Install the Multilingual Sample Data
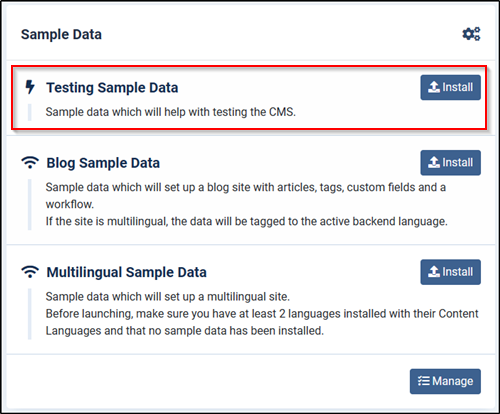This screenshot has width=500, height=414. (x=450, y=272)
